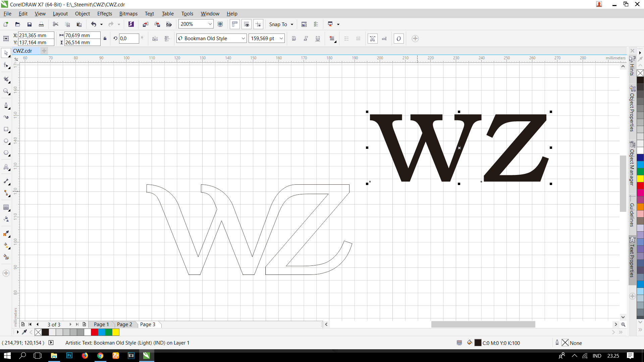The height and width of the screenshot is (362, 644).
Task: Select the Zoom tool
Action: pyautogui.click(x=6, y=91)
